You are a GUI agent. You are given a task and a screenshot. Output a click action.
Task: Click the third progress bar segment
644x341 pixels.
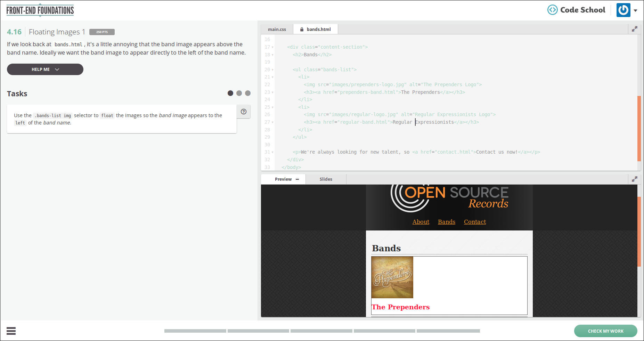(321, 331)
